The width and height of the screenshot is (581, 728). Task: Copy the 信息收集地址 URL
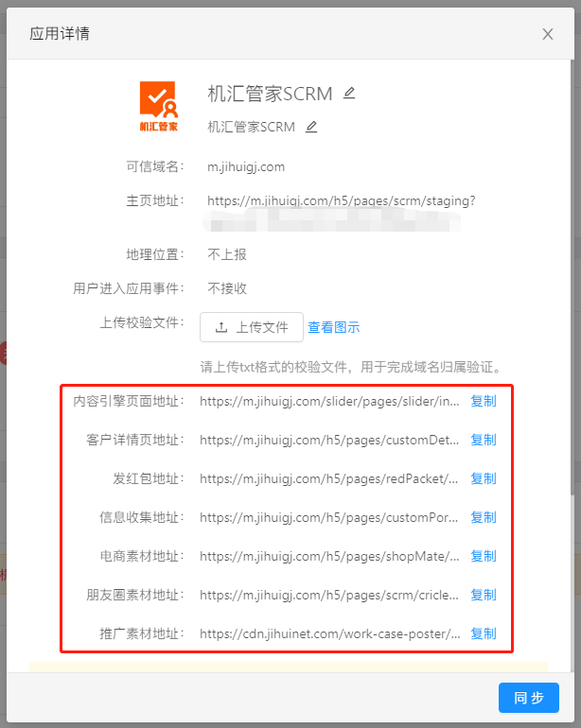pyautogui.click(x=484, y=517)
